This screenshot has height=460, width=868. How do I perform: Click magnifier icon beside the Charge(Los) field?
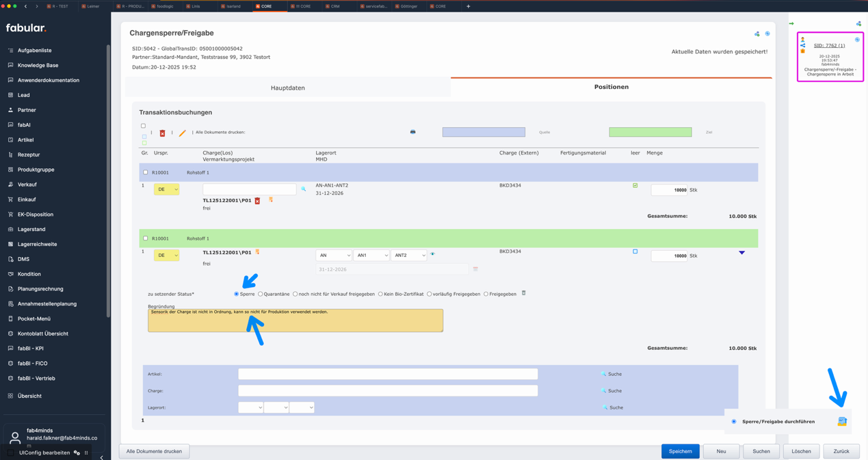pyautogui.click(x=304, y=189)
